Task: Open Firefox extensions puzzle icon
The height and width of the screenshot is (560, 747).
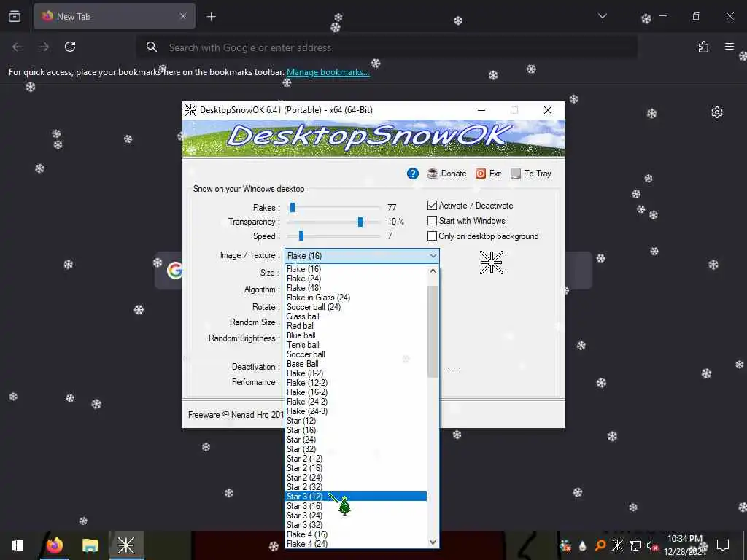Action: click(x=703, y=47)
